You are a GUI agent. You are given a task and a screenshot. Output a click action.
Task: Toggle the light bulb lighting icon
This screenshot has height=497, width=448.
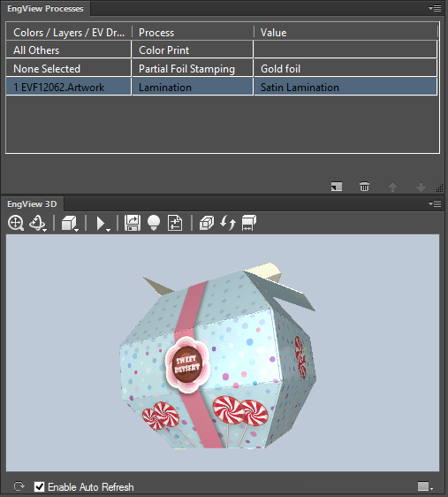pyautogui.click(x=154, y=223)
